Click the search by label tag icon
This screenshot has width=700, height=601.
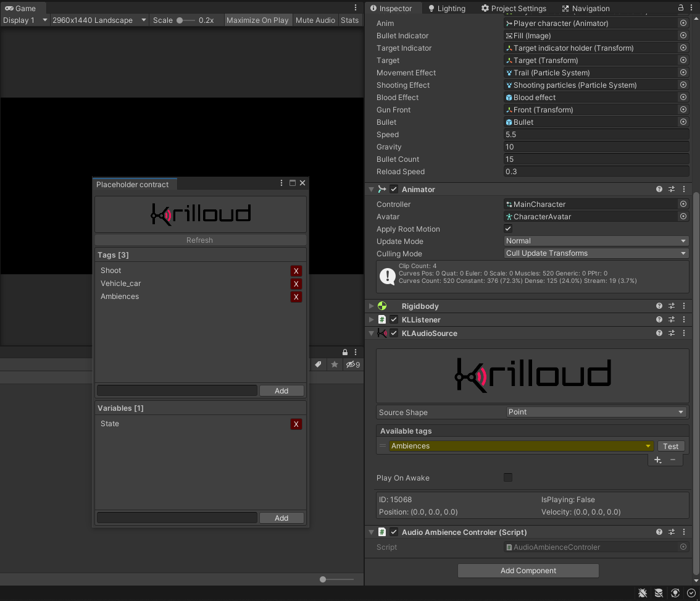point(318,364)
